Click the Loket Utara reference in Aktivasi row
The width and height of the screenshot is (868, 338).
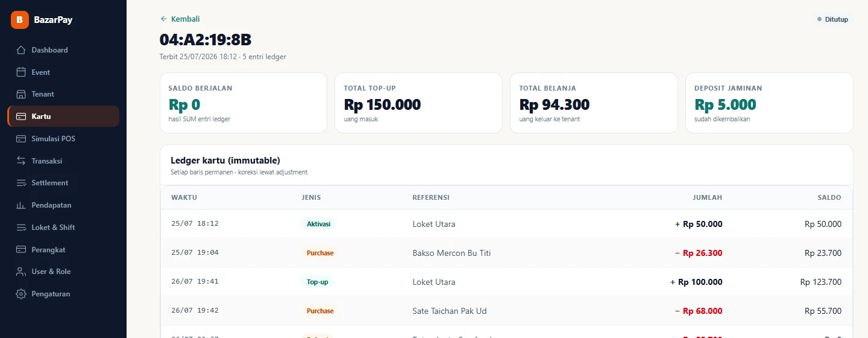point(434,224)
